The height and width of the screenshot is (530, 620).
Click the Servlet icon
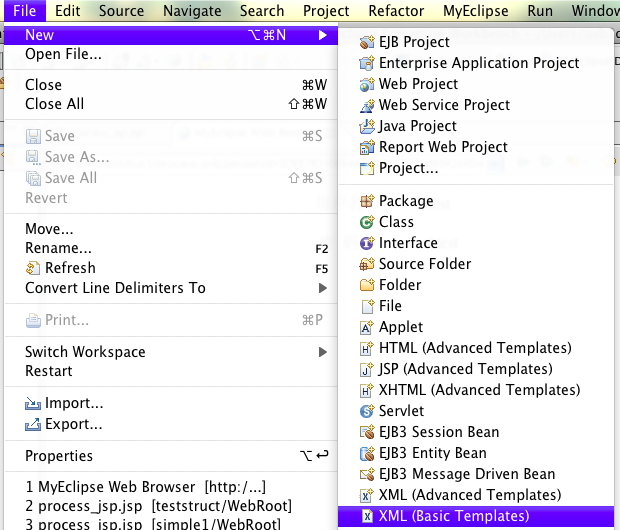point(367,411)
